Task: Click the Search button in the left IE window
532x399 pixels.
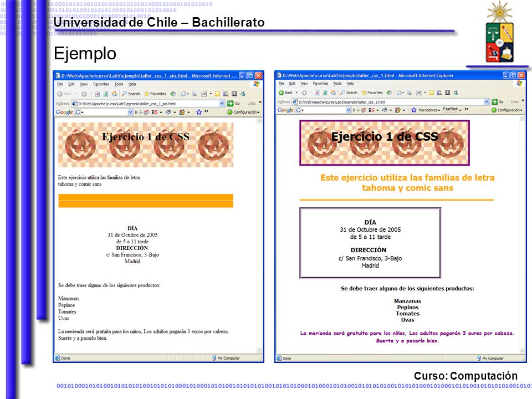Action: click(x=131, y=94)
